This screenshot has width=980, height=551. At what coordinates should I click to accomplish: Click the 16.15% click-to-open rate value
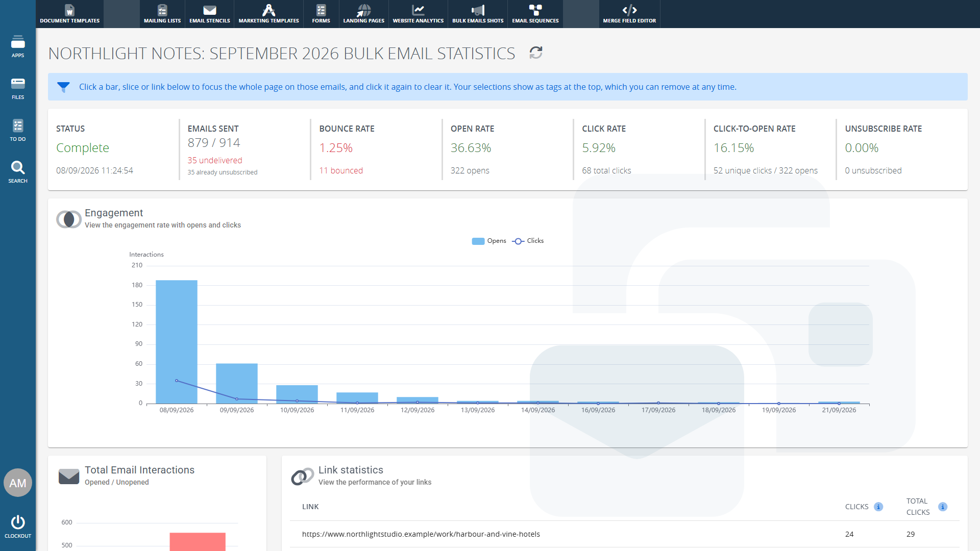pyautogui.click(x=733, y=148)
